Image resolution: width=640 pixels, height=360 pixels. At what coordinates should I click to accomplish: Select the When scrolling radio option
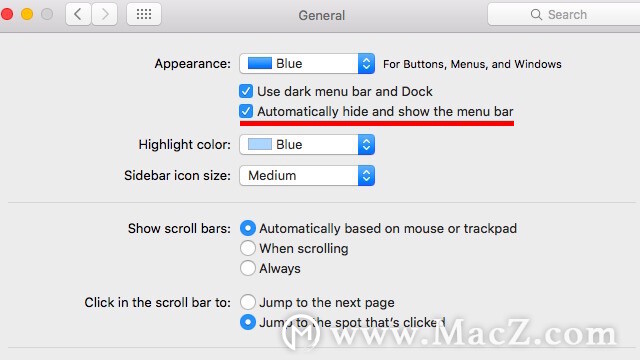tap(248, 248)
